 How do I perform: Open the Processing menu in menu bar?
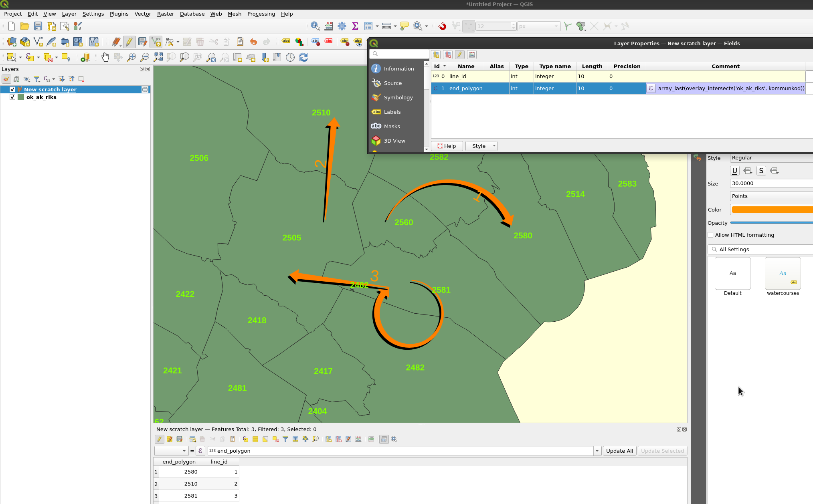[x=261, y=14]
